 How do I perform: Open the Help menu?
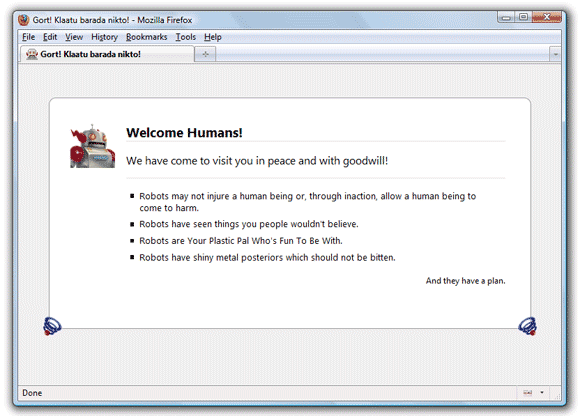[x=213, y=37]
